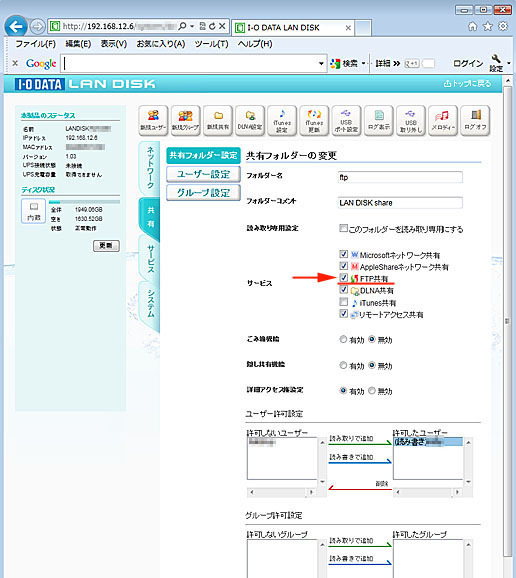
Task: Click the USB取り外し icon
Action: tap(411, 121)
